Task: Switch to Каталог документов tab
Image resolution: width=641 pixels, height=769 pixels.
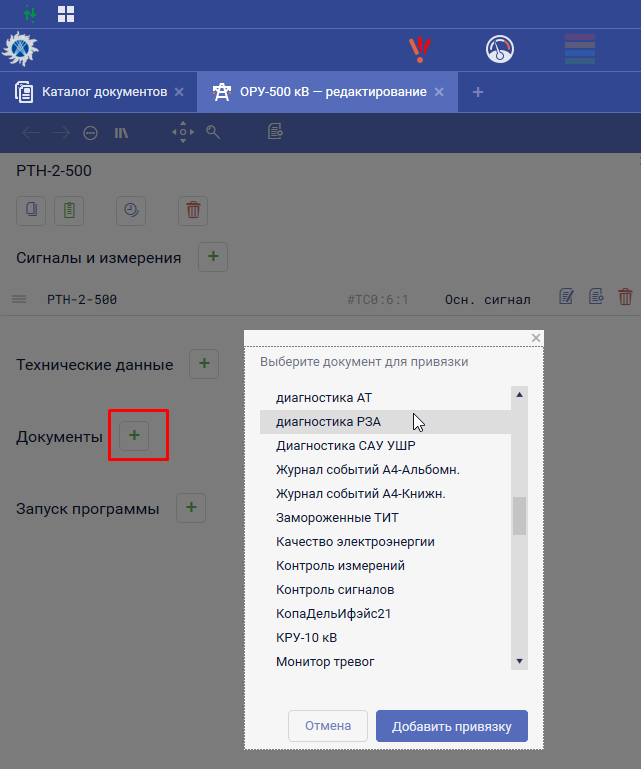Action: point(104,92)
